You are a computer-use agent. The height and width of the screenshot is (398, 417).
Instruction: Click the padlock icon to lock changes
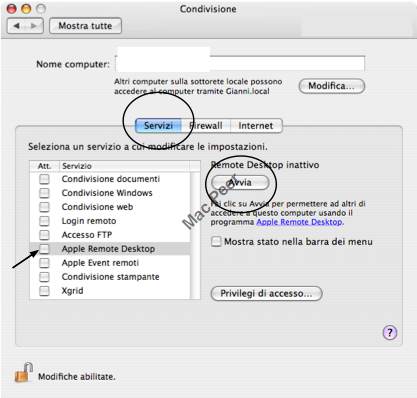tap(24, 373)
